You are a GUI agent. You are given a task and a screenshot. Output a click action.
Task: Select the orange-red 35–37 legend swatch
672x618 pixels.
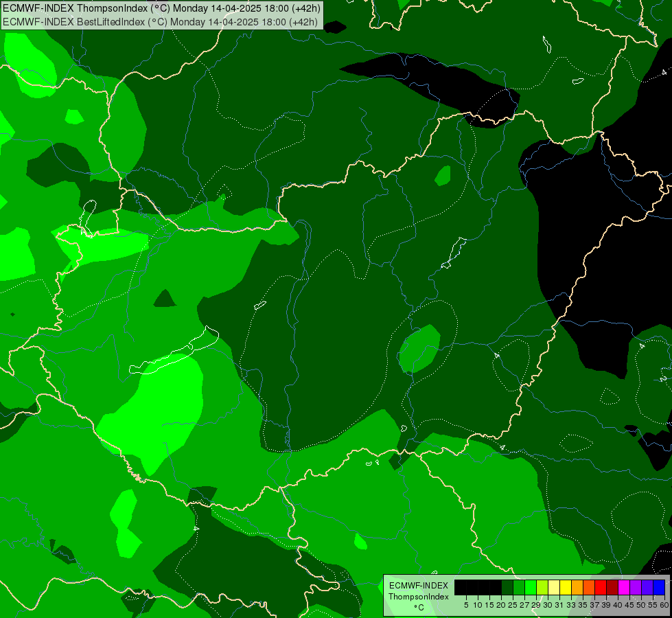tap(589, 587)
